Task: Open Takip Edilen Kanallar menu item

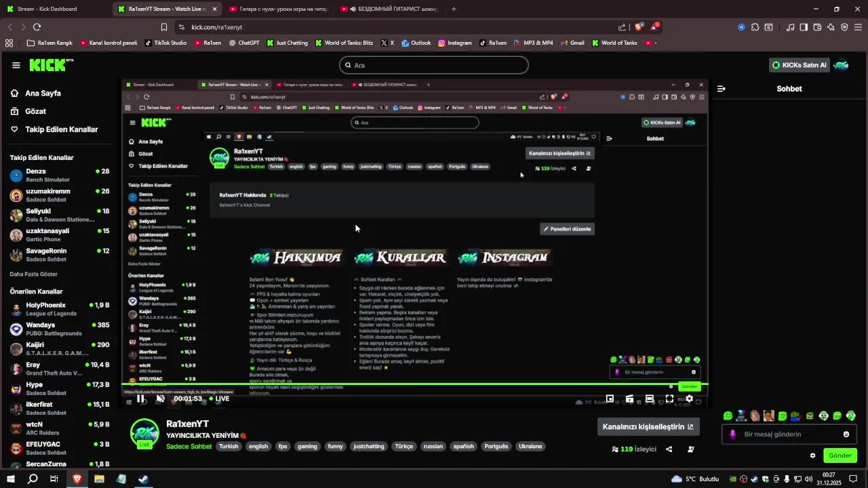Action: (x=61, y=129)
